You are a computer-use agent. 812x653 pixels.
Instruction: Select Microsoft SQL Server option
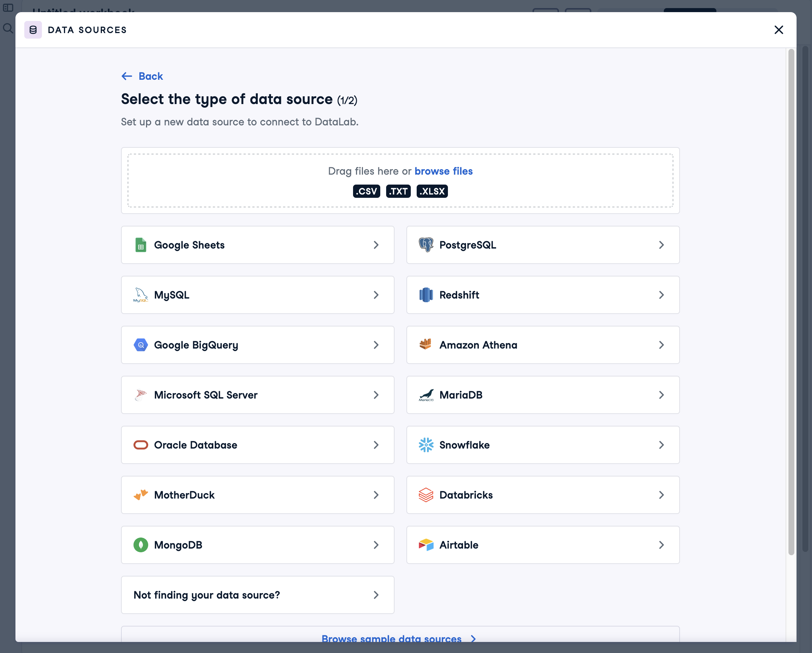coord(257,395)
